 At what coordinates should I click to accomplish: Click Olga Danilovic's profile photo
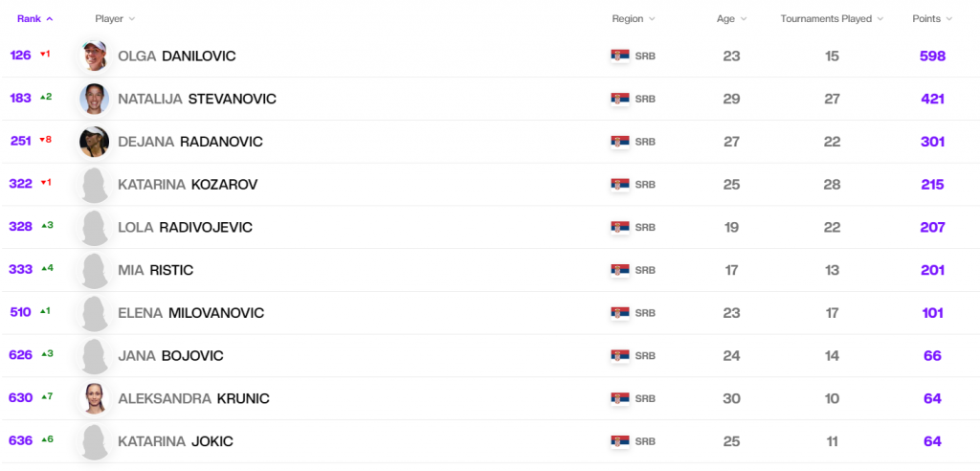click(95, 56)
